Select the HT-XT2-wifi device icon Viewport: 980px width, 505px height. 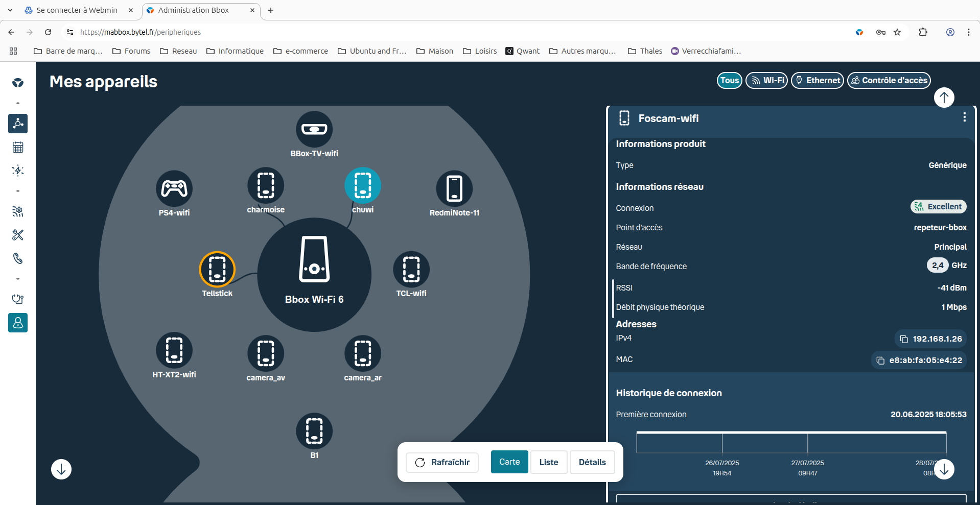pyautogui.click(x=174, y=350)
